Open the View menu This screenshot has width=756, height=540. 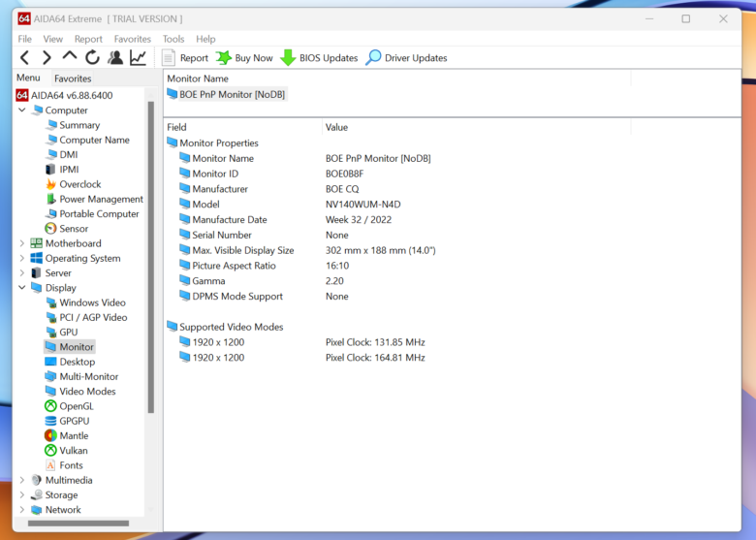pos(52,39)
